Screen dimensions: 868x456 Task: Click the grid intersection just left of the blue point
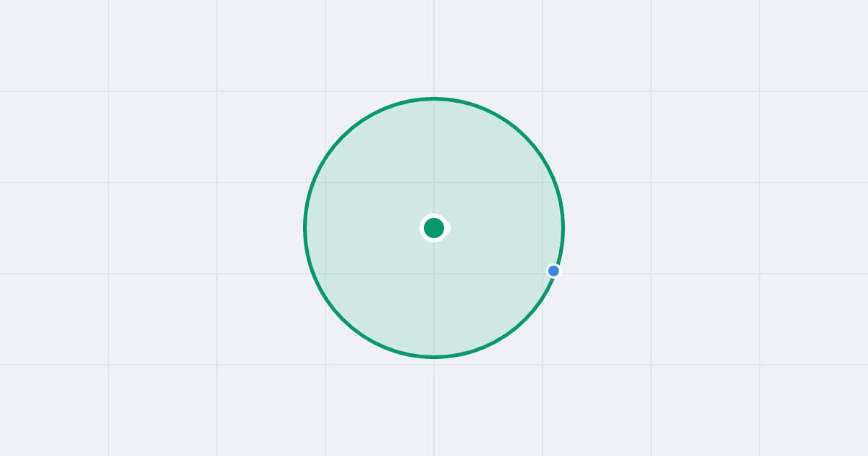coord(542,274)
